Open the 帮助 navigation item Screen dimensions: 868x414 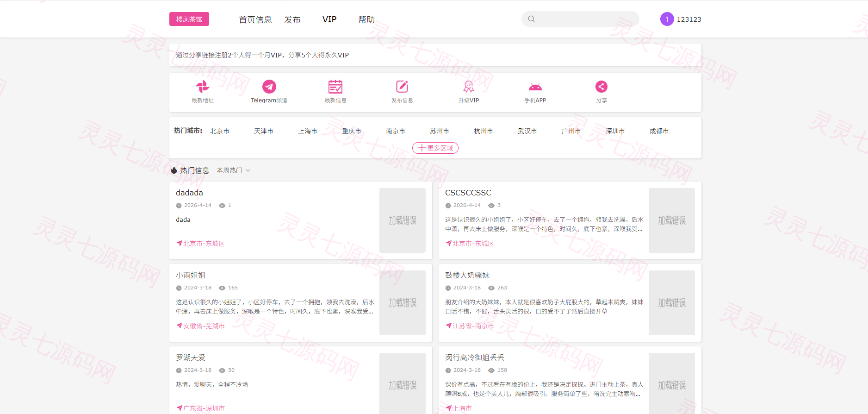pos(366,19)
